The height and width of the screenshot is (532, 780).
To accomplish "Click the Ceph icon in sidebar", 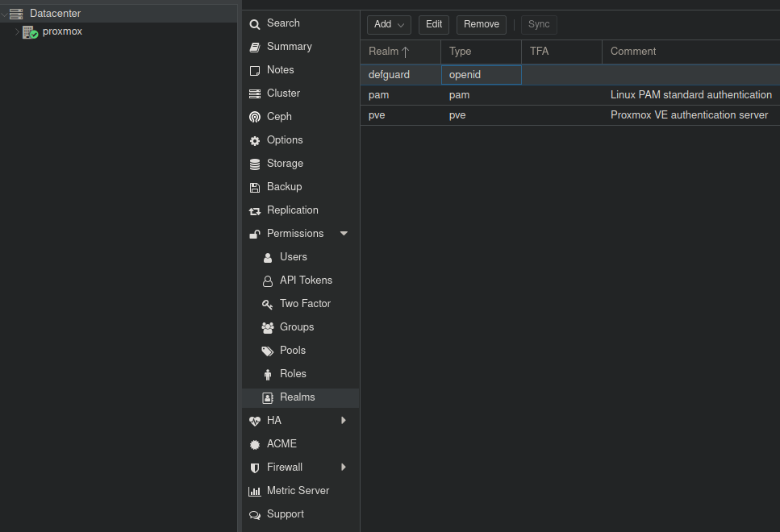I will coord(255,117).
